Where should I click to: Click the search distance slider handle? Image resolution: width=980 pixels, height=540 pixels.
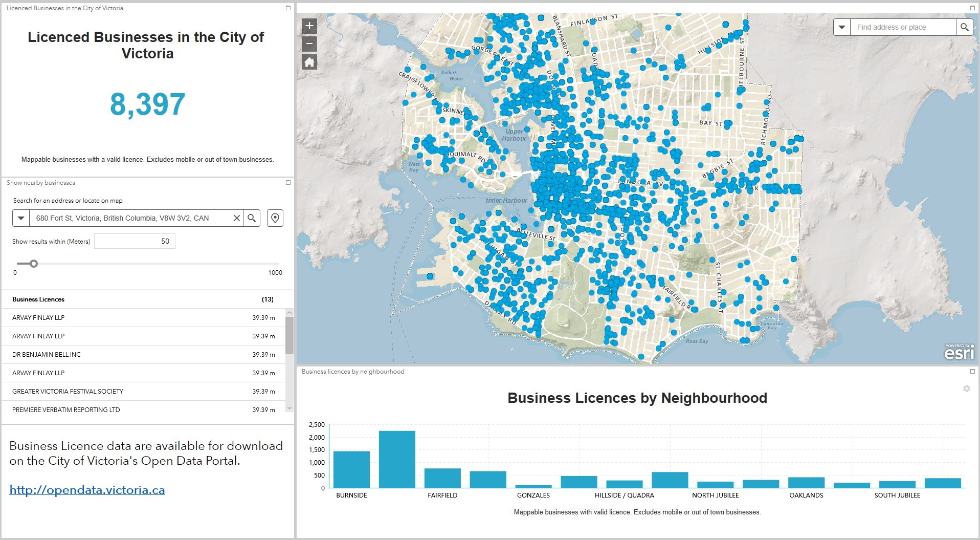pyautogui.click(x=34, y=264)
